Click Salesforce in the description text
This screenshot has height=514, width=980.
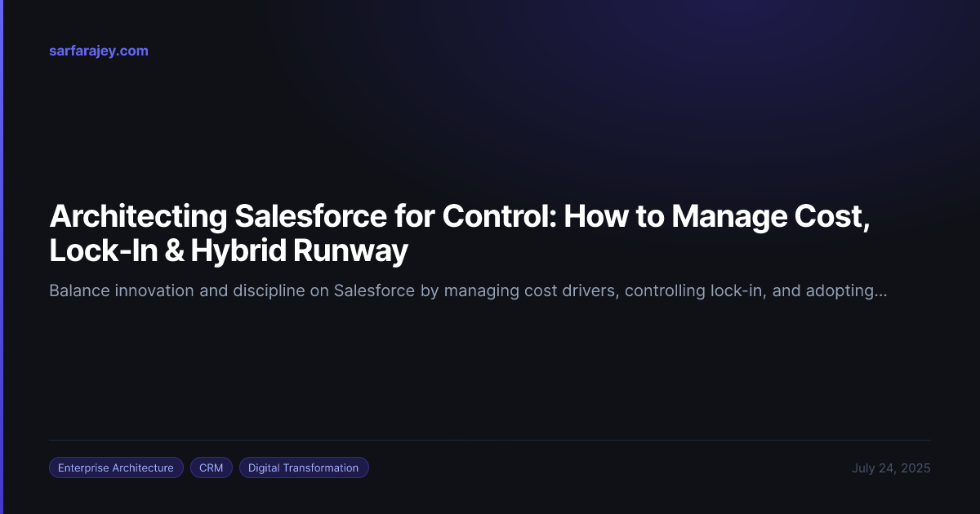click(x=374, y=291)
